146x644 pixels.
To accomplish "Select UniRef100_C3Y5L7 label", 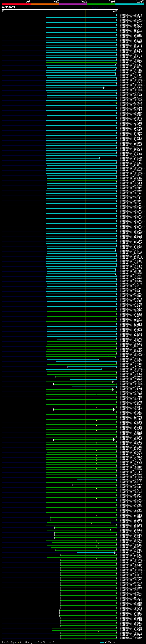I will (131, 309).
